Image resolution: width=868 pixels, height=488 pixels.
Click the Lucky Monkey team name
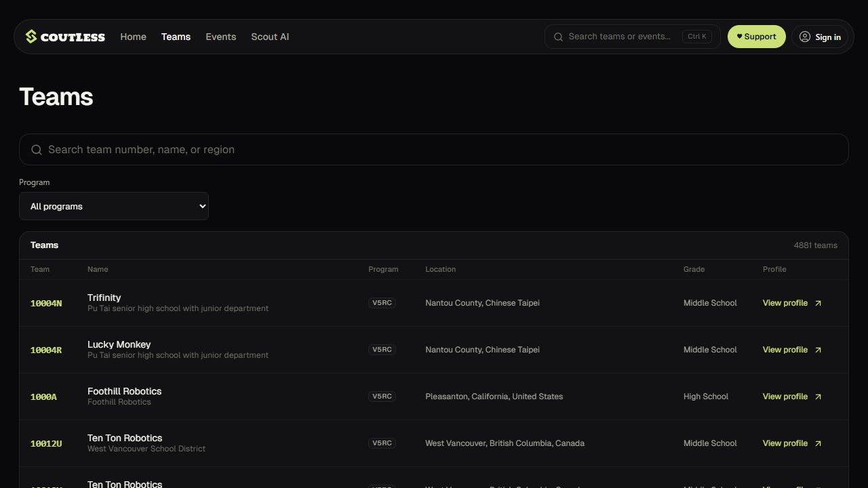coord(119,344)
